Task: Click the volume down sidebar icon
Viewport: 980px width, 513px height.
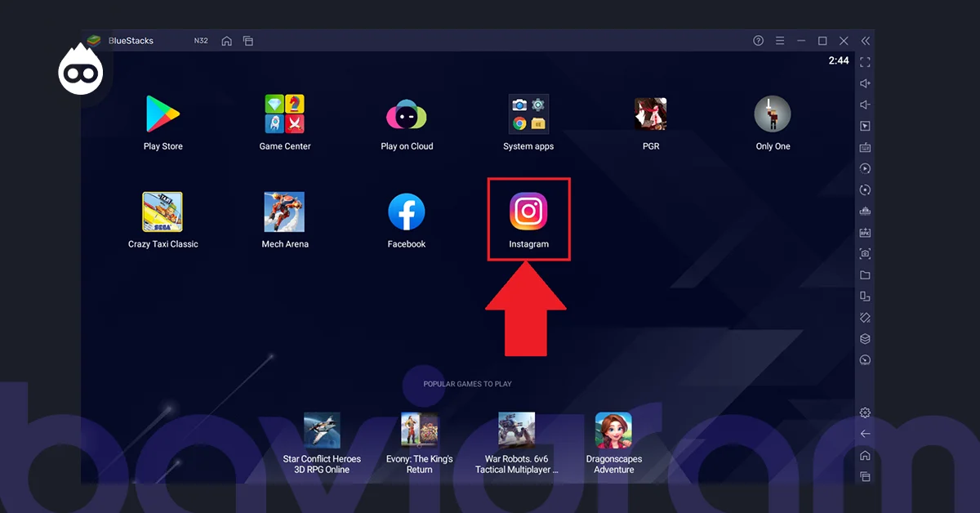Action: click(865, 105)
